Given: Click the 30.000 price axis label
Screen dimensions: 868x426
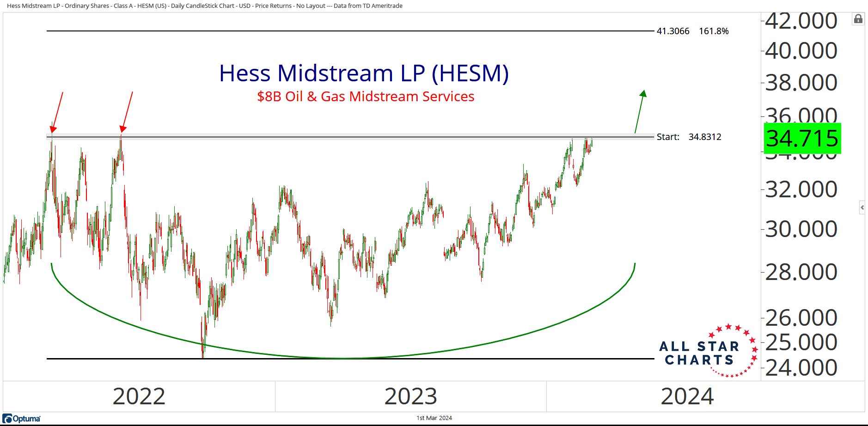Looking at the screenshot, I should (x=801, y=229).
